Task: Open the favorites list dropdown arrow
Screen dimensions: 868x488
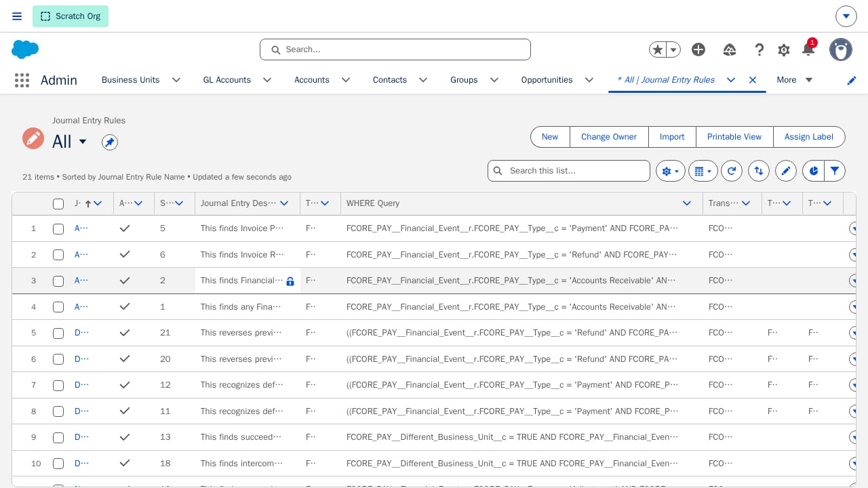Action: pyautogui.click(x=673, y=49)
